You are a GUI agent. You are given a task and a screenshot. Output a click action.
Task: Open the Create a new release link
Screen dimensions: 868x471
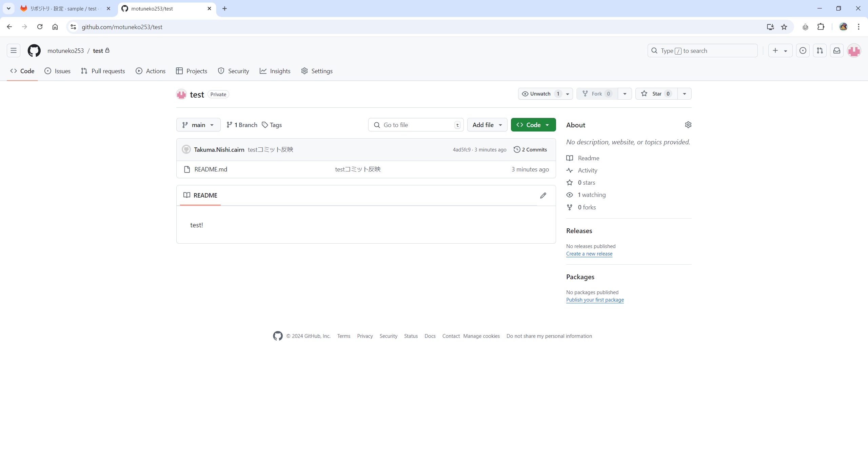coord(589,253)
